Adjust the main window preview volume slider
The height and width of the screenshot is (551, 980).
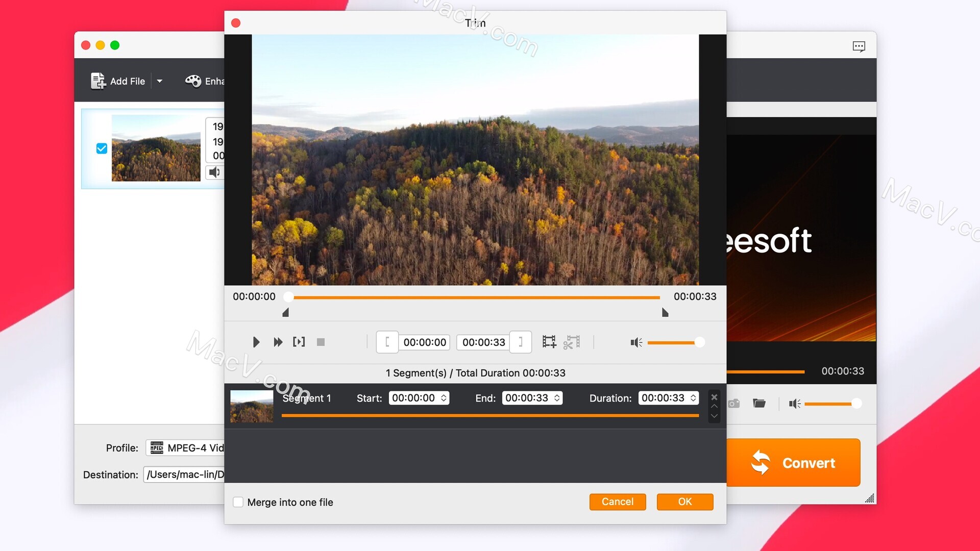coord(834,404)
